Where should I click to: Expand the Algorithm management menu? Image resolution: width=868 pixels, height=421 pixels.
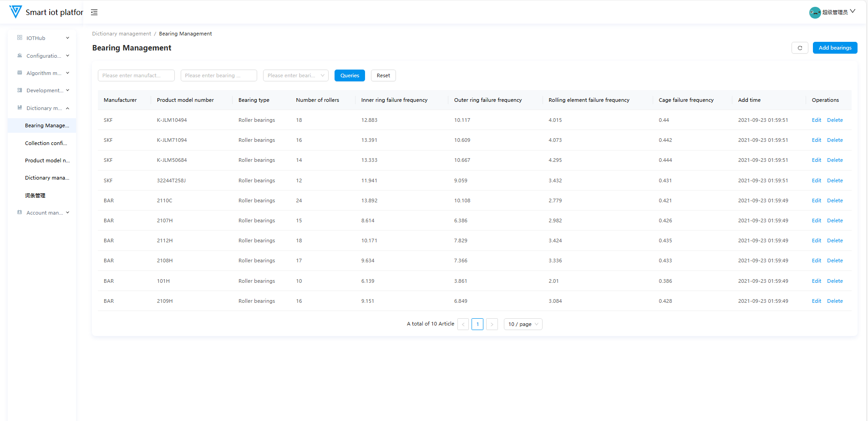43,73
